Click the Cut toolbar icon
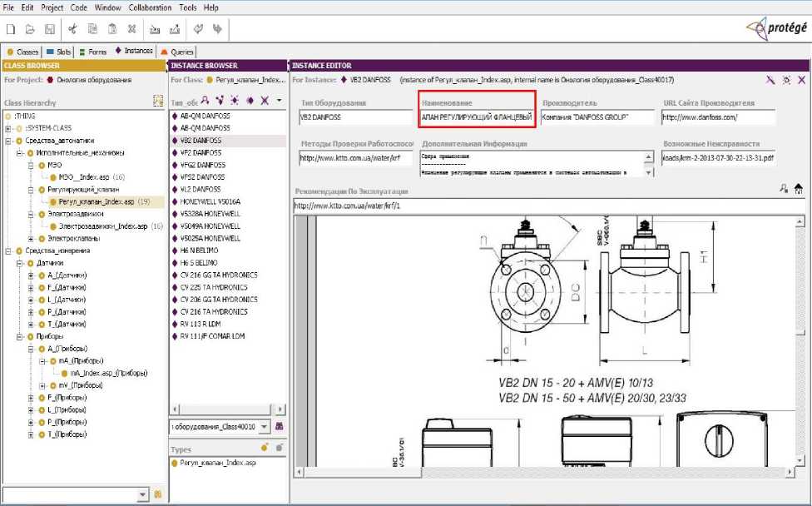The width and height of the screenshot is (812, 506). coord(73,29)
